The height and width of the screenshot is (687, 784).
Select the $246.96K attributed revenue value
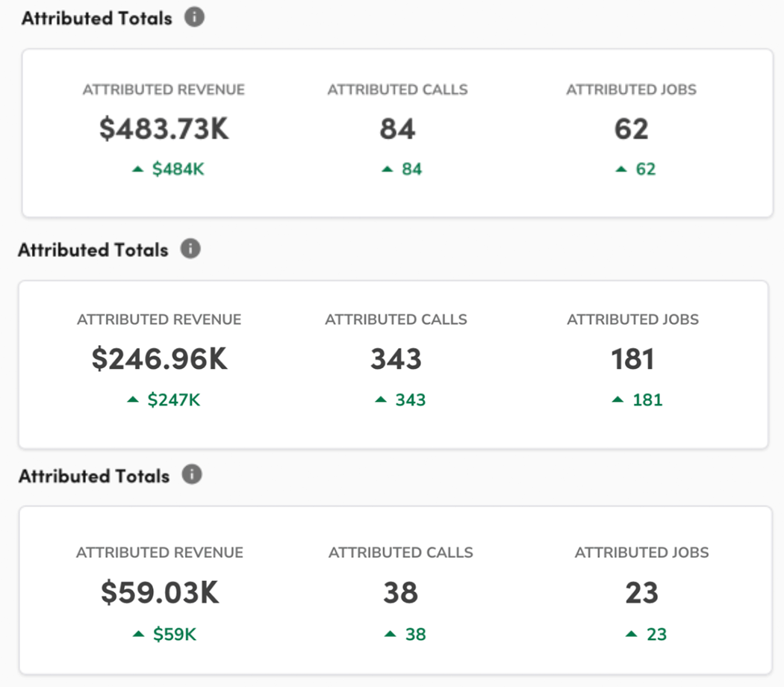160,359
